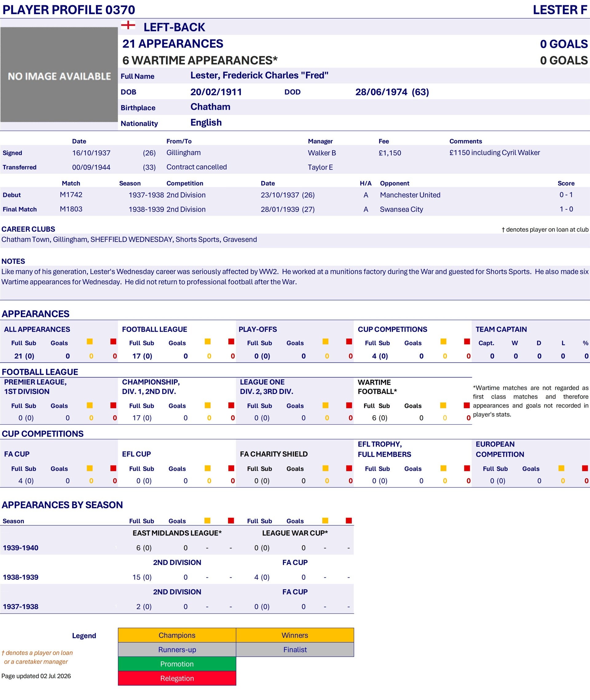This screenshot has width=590, height=700.
Task: Click the yellow card icon under All Appearances
Action: tap(90, 341)
